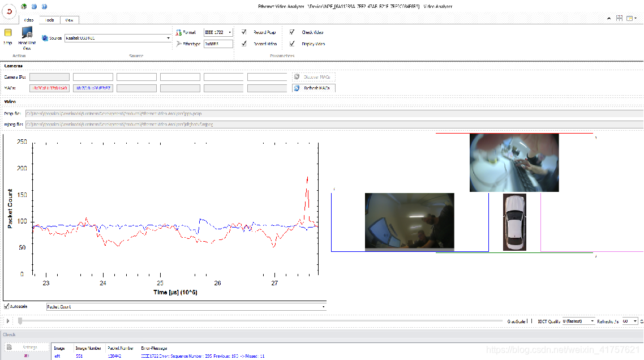This screenshot has width=644, height=360.
Task: Click the Ethertype icon
Action: [x=179, y=44]
